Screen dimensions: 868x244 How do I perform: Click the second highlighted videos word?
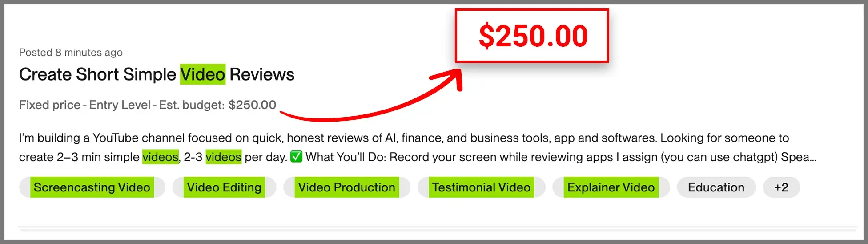tap(223, 157)
